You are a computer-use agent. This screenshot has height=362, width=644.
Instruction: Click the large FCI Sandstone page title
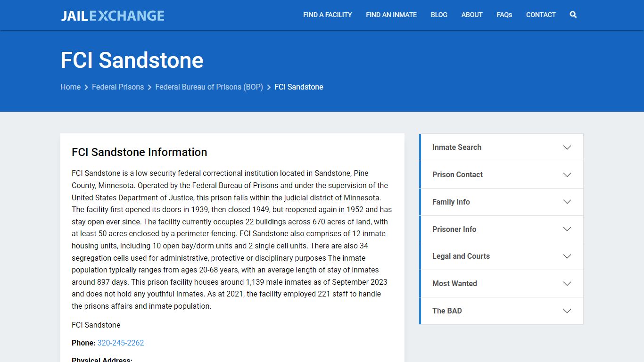(132, 60)
